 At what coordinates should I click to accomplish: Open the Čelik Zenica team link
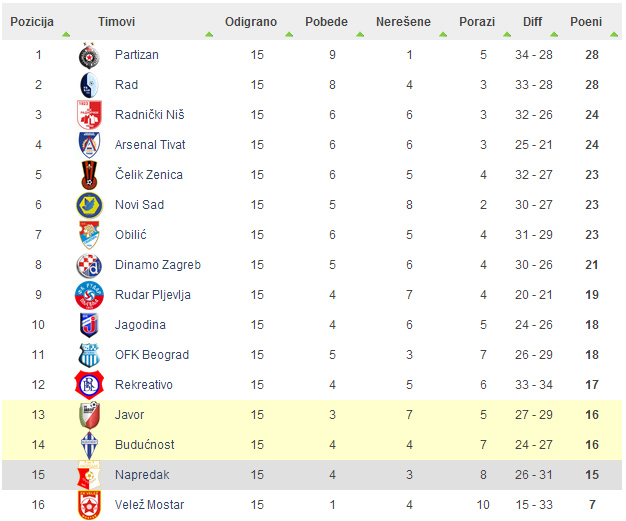tap(149, 175)
